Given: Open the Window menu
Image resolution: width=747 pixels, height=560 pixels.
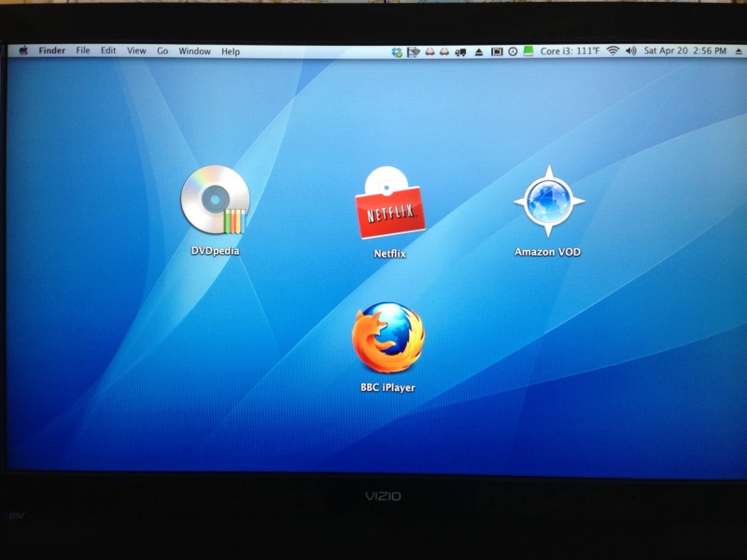Looking at the screenshot, I should pos(194,51).
